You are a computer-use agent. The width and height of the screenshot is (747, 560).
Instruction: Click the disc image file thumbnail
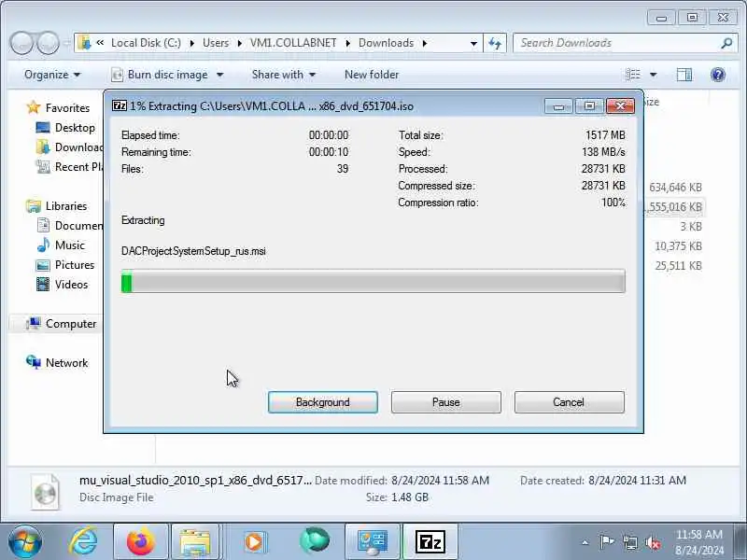pos(45,493)
